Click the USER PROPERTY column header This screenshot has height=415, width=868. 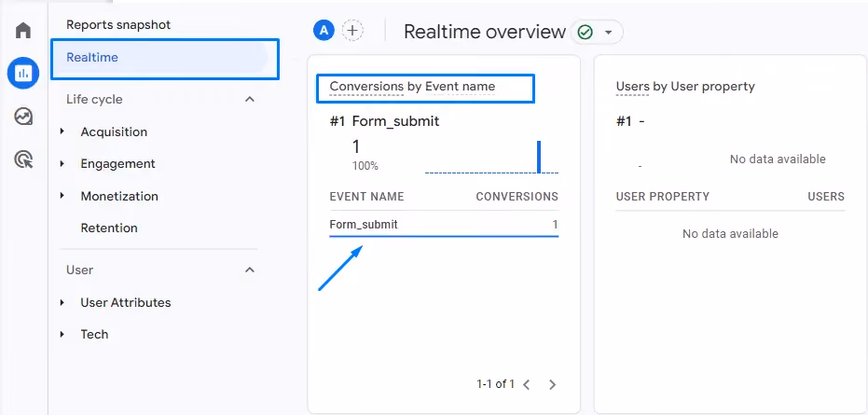[663, 197]
